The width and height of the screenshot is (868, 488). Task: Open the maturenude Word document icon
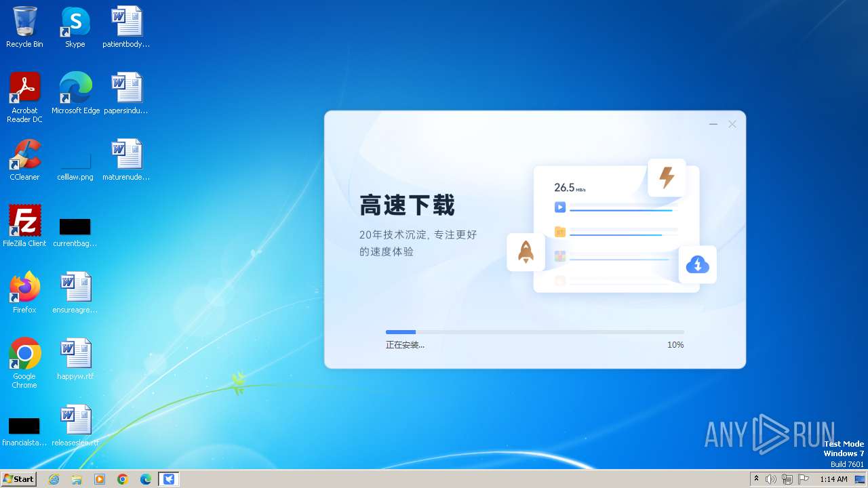[x=126, y=160]
